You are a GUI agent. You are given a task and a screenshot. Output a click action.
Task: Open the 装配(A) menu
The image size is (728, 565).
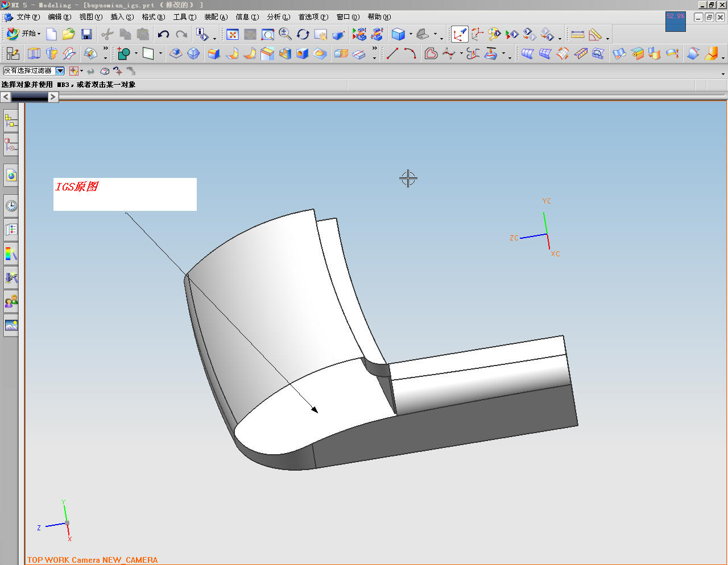[x=216, y=17]
